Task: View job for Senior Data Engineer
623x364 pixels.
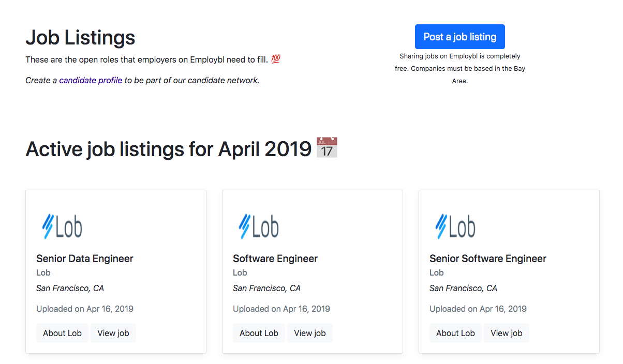Action: (x=113, y=333)
